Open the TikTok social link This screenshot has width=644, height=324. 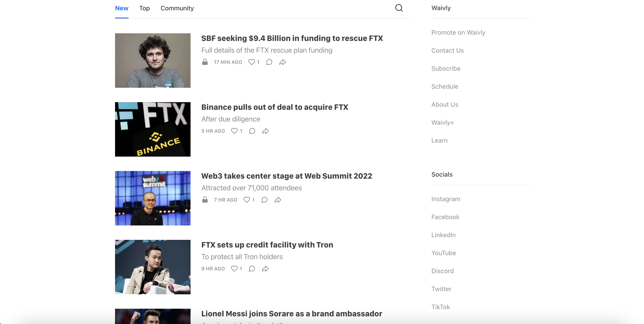tap(440, 307)
